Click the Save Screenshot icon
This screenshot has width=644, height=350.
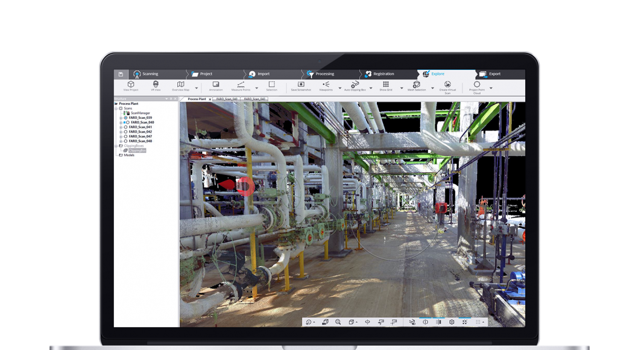[x=301, y=84]
